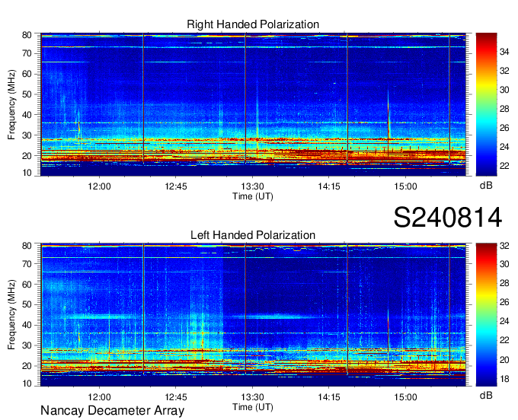Click 14:15 tick under Left Handed plot

click(x=329, y=397)
